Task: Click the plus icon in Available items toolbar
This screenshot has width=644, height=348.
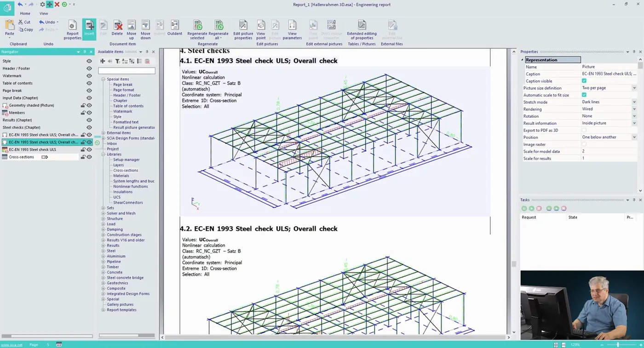Action: point(103,61)
